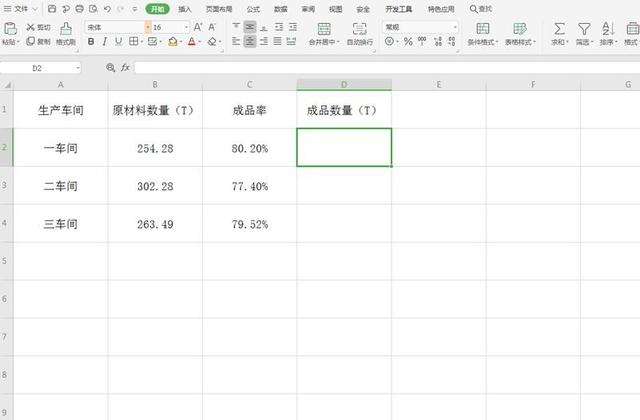Redo the last undone action
The image size is (640, 420).
[120, 9]
